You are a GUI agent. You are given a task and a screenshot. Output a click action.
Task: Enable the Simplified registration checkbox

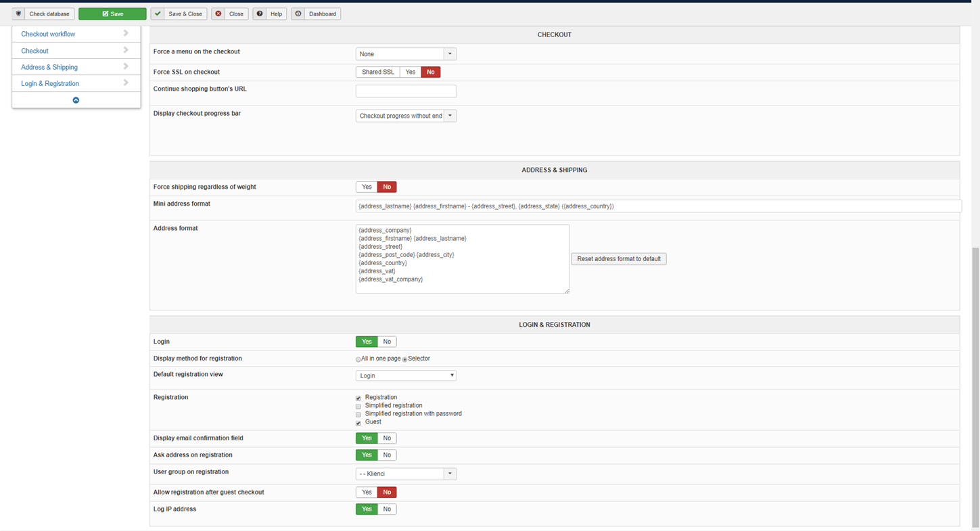(x=358, y=406)
